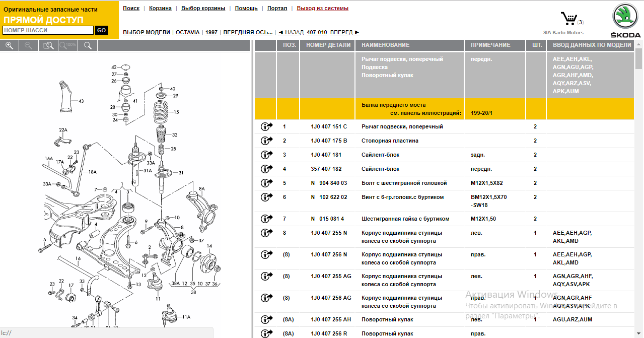Navigate back with ◄ НАЗАД
Viewport: 644px width, 338px height.
click(291, 32)
